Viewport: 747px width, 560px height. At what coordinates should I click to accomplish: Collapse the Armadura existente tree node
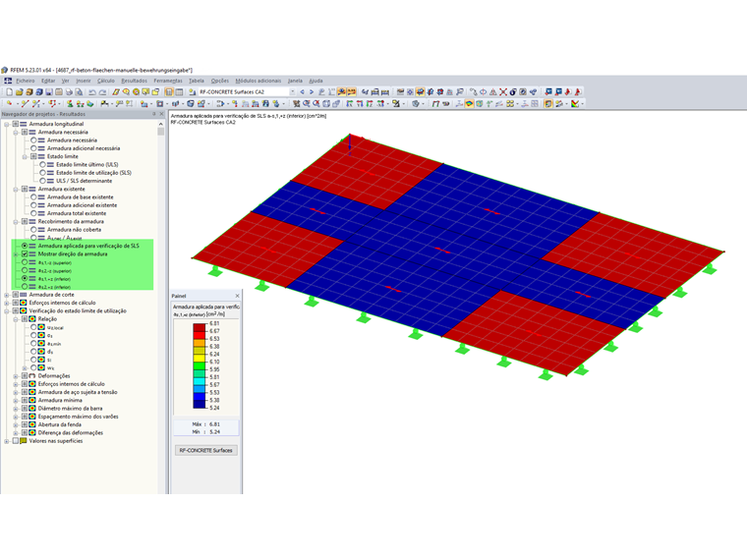pos(16,189)
